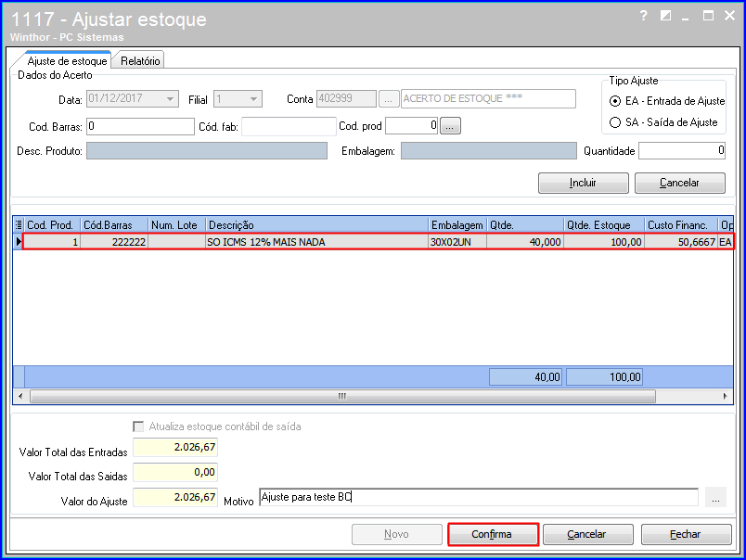Screen dimensions: 746x560
Task: Click the Custo Financ. column header
Action: click(681, 225)
